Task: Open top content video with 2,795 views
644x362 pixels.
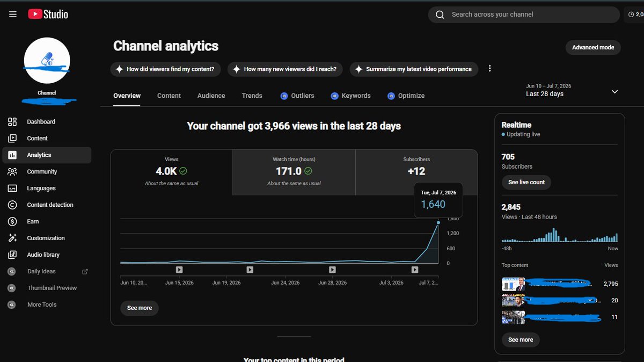Action: (x=560, y=284)
